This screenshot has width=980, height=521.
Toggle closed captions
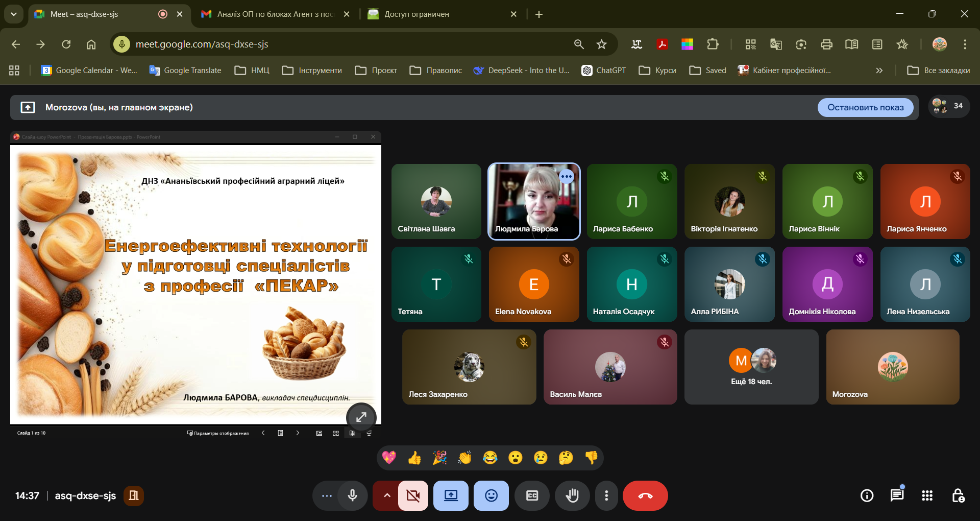(x=532, y=495)
